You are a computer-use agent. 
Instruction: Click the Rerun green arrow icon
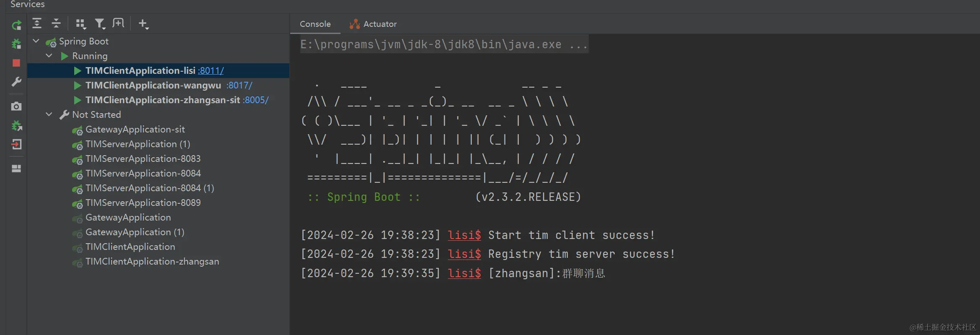point(16,25)
